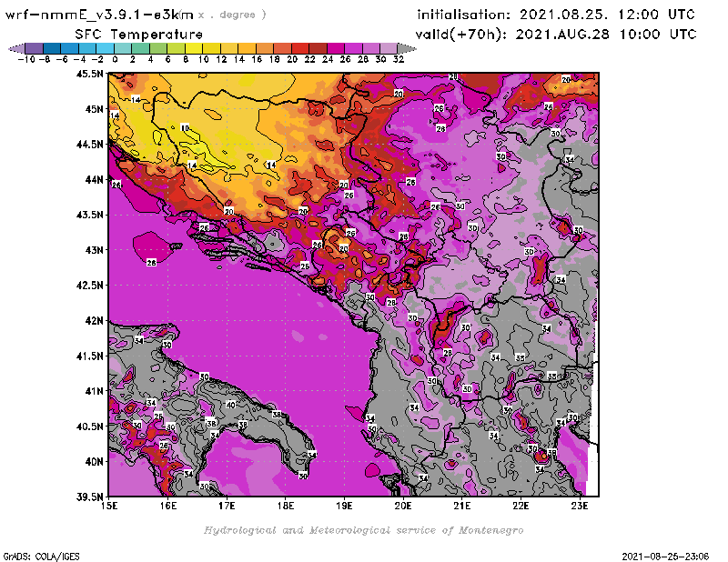Click the timestamp 2021-08-25-23:06
728x562 pixels.
coord(665,556)
